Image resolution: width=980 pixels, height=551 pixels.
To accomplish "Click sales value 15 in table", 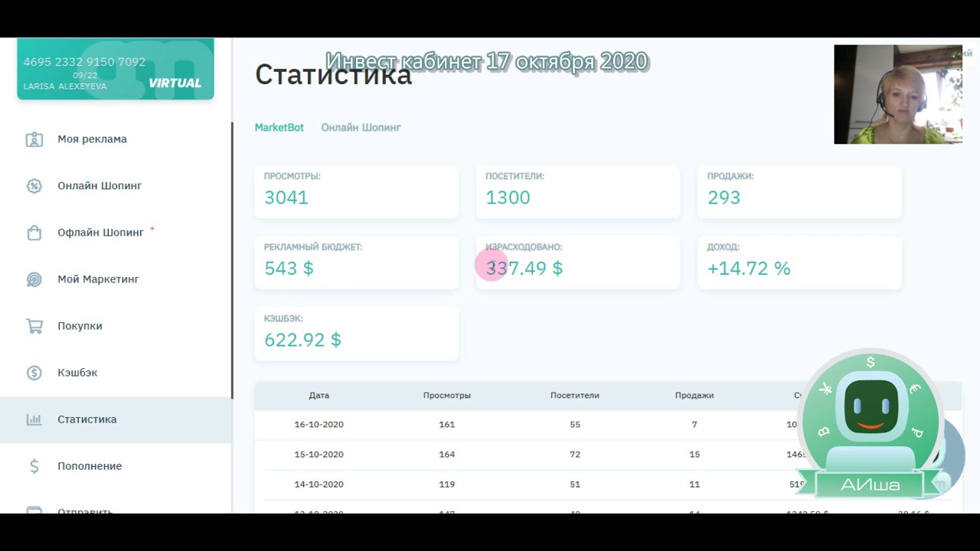I will [x=694, y=455].
